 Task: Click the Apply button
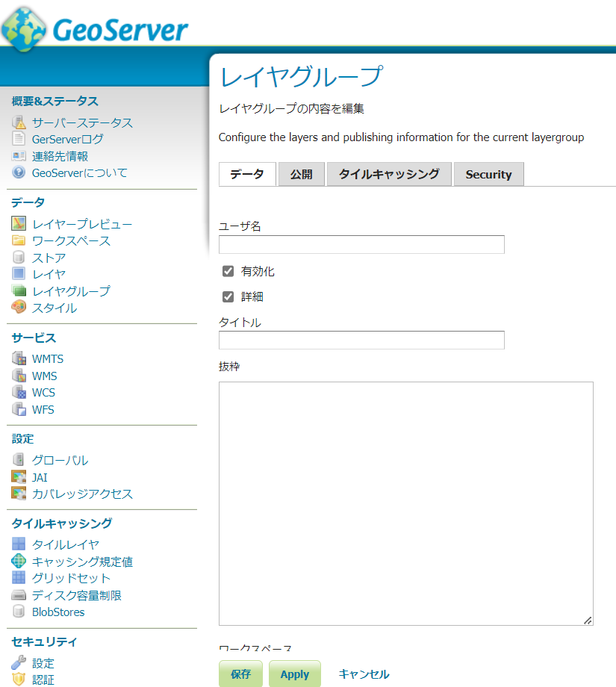[x=295, y=674]
